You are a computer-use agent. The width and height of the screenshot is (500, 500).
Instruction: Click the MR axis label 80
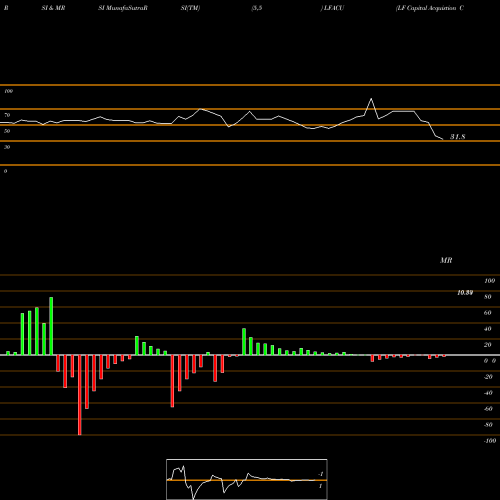click(x=488, y=297)
